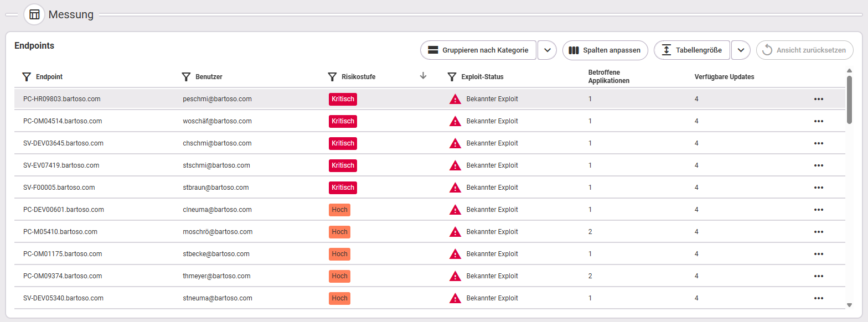Open three-dot menu for SV-F00005.bartoso.com row

819,188
